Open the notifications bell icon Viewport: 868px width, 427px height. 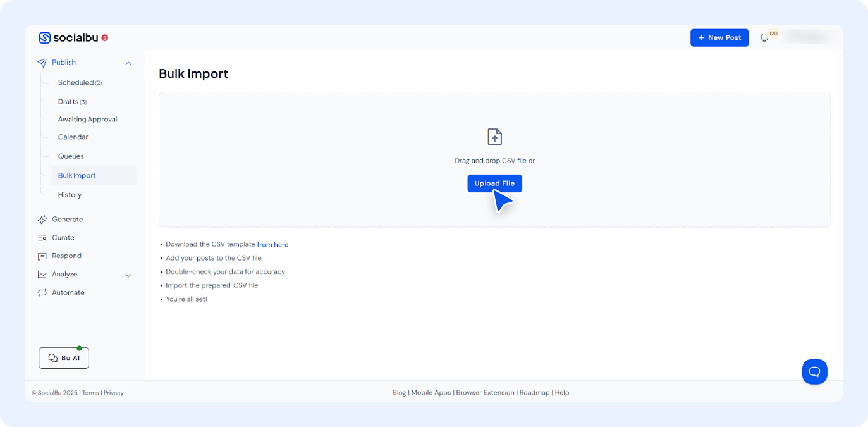tap(764, 38)
